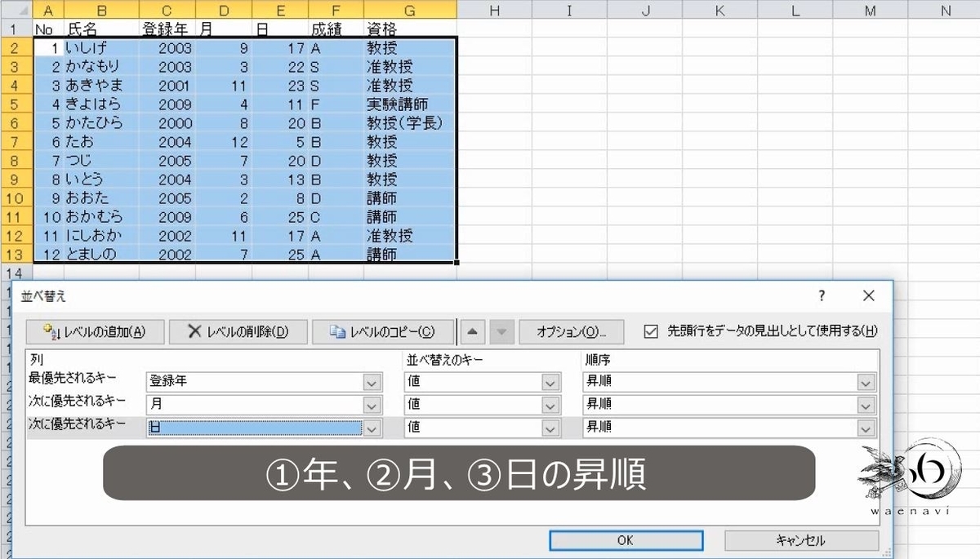Click the レベルのコピー (Copy Level) button
The width and height of the screenshot is (980, 559).
[382, 331]
